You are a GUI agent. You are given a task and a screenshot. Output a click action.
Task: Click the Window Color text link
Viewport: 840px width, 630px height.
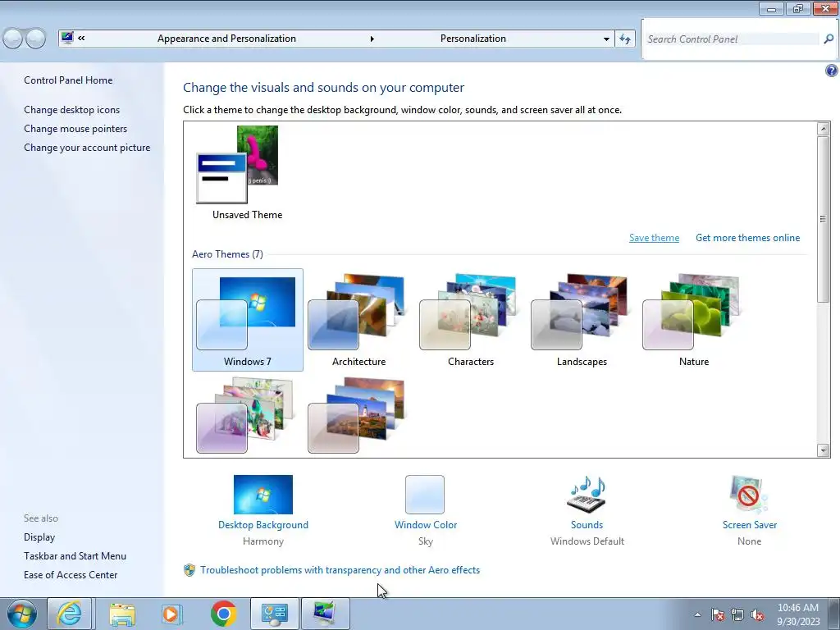point(426,525)
